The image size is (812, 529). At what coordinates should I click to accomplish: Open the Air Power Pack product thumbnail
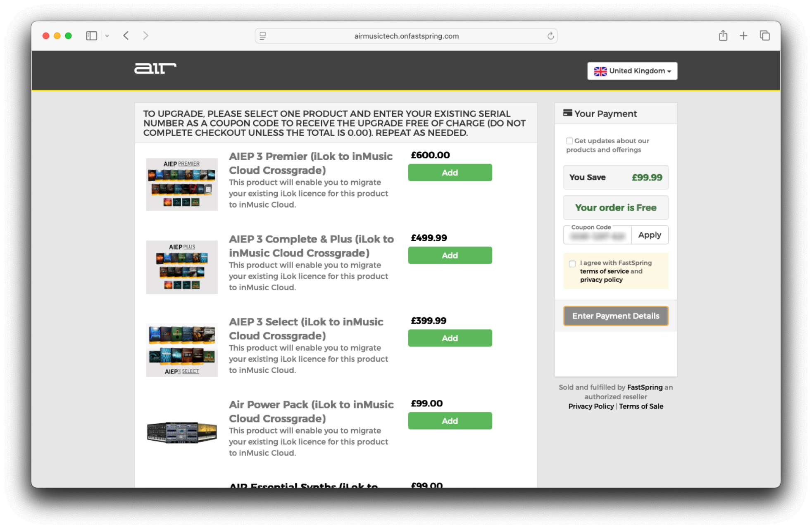pos(182,432)
